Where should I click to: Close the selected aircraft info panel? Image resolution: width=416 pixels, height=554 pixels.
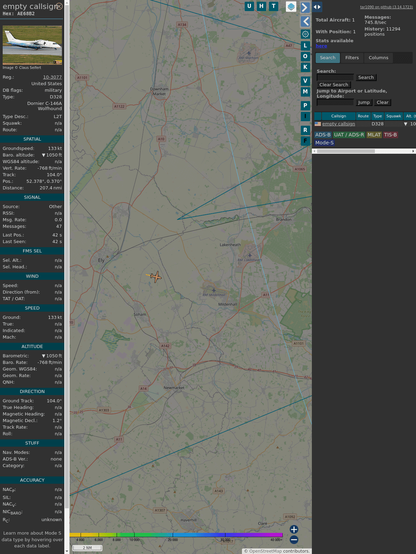click(x=59, y=6)
